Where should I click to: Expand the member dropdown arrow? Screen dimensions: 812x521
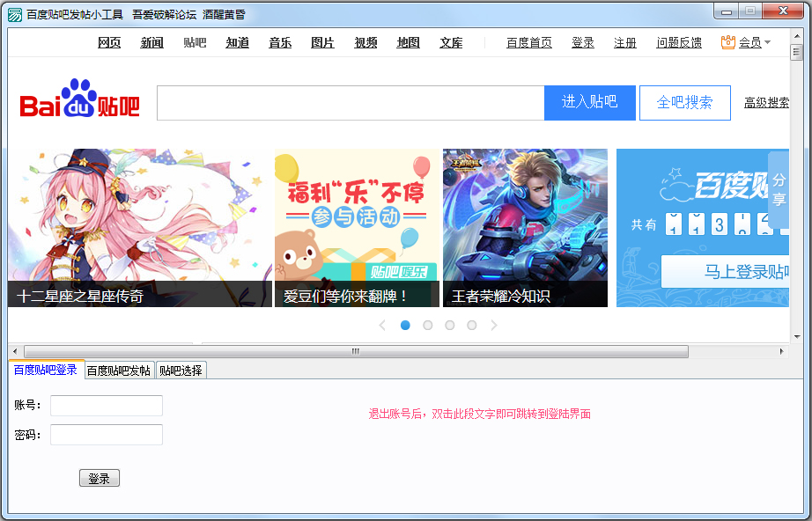(x=767, y=42)
